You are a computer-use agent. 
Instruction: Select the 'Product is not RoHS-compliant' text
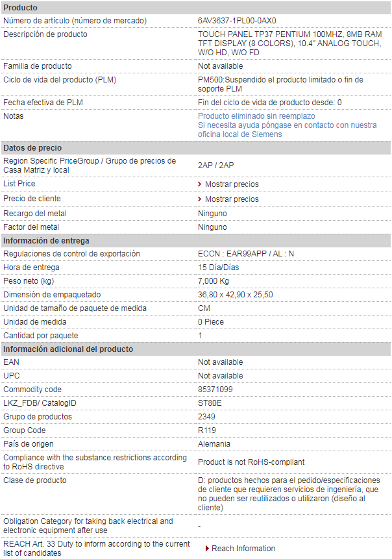pyautogui.click(x=251, y=462)
